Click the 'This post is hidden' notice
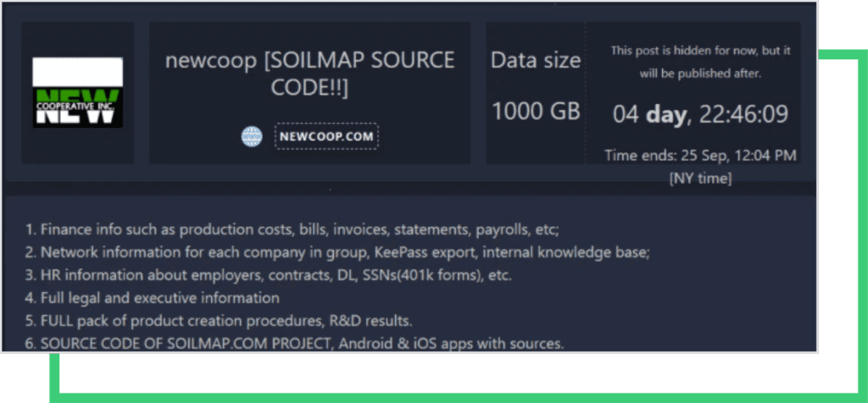 pyautogui.click(x=700, y=62)
